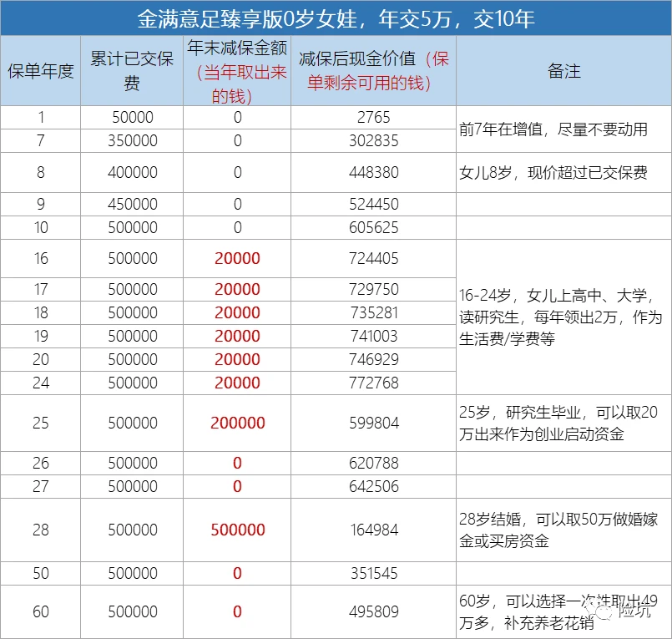Click cumulative premium '450000'

click(133, 204)
